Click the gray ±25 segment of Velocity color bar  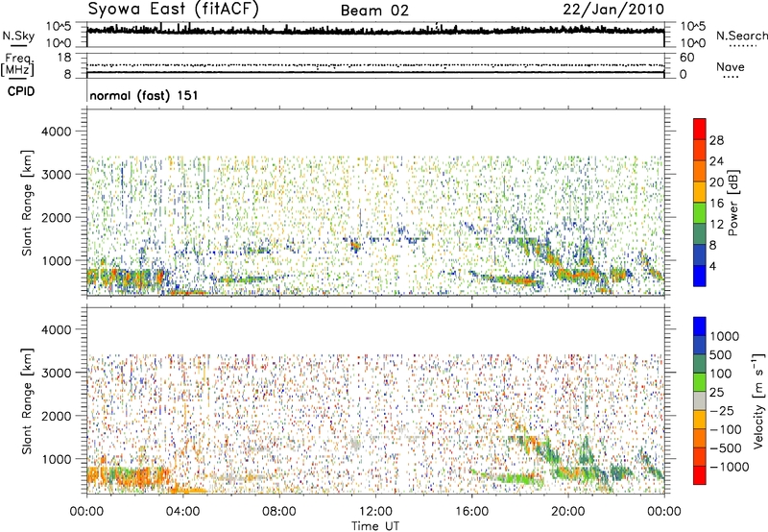tap(700, 401)
